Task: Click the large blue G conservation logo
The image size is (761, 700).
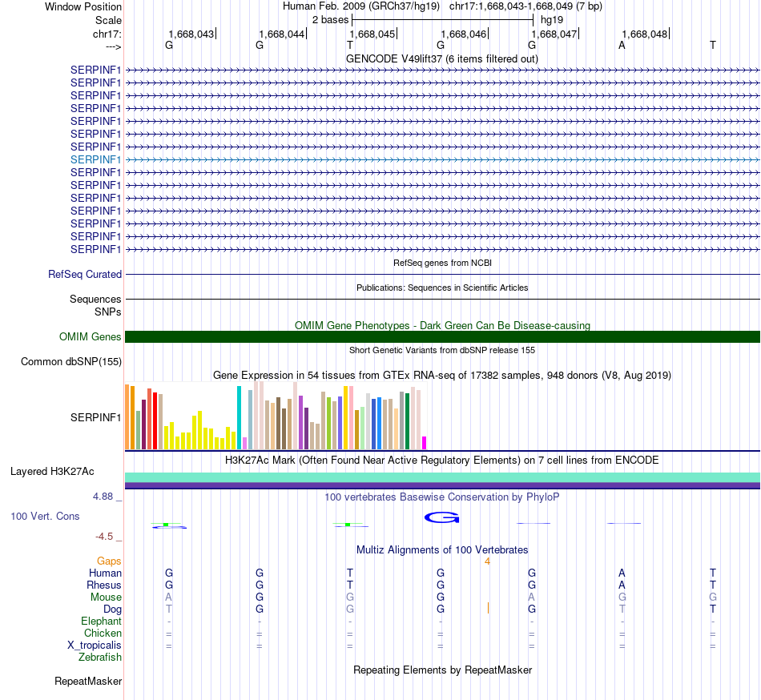Action: tap(441, 517)
